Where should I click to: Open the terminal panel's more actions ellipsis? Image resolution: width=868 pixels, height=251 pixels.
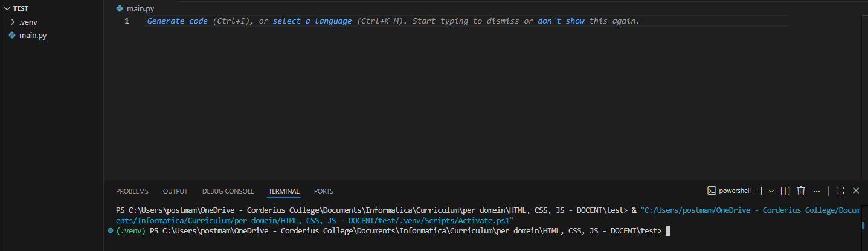817,191
